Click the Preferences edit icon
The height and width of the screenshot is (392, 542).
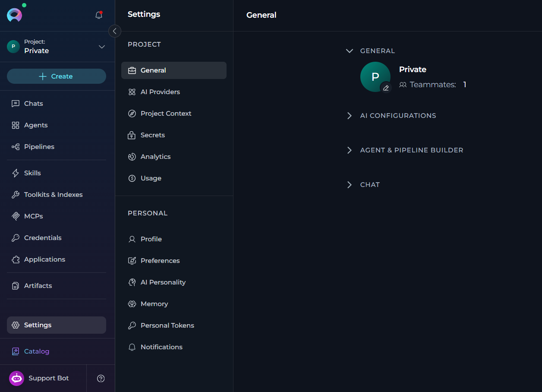[132, 261]
